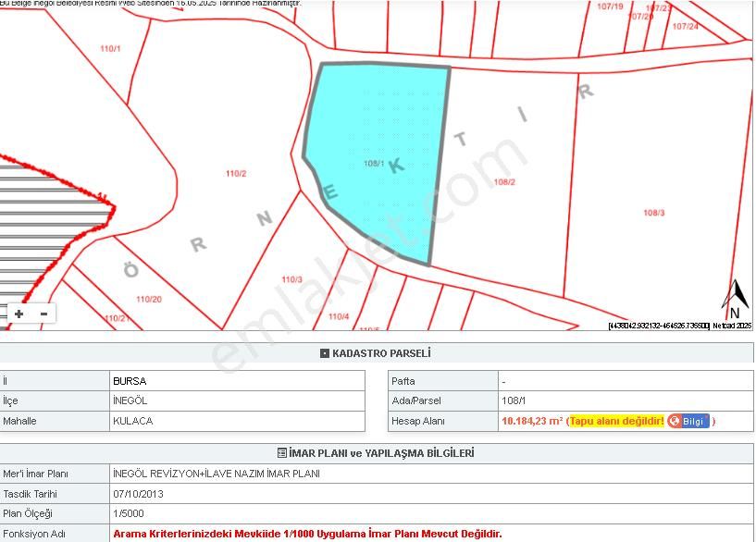Click parcel 110/1 on the map
Screen dimensions: 756x542
click(x=110, y=48)
